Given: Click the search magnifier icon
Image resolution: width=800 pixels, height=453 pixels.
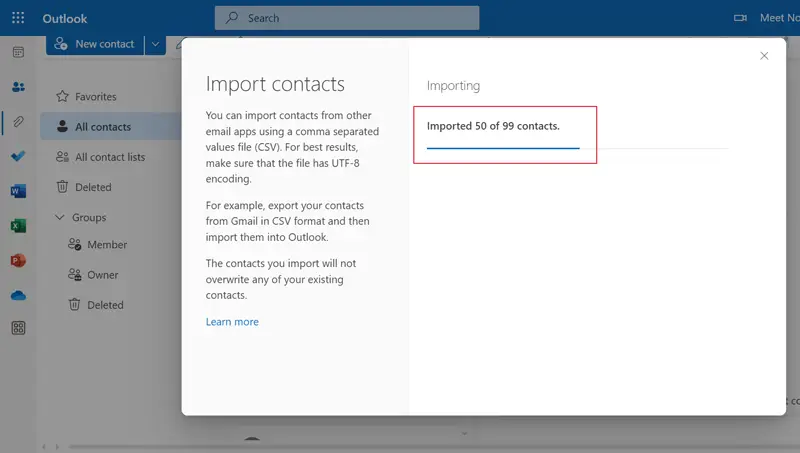Looking at the screenshot, I should click(232, 17).
